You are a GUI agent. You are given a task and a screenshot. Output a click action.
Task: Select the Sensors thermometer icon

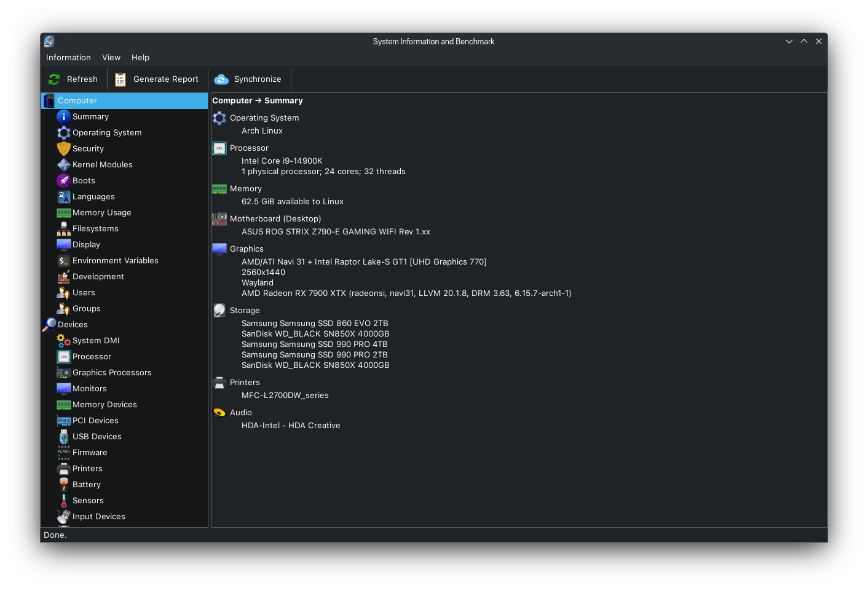63,500
